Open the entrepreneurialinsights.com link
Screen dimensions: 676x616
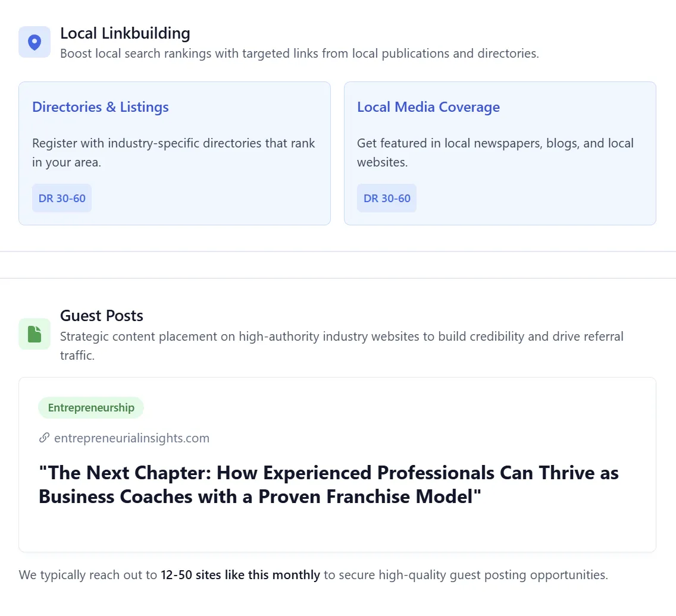132,438
